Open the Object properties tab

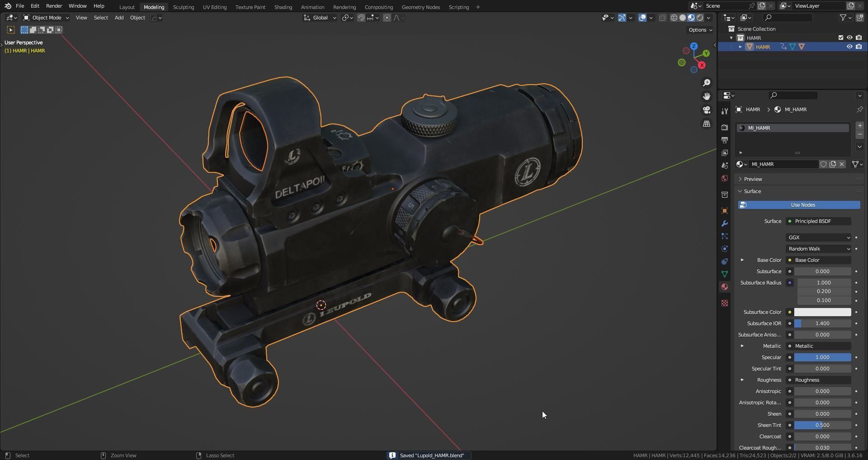(725, 211)
